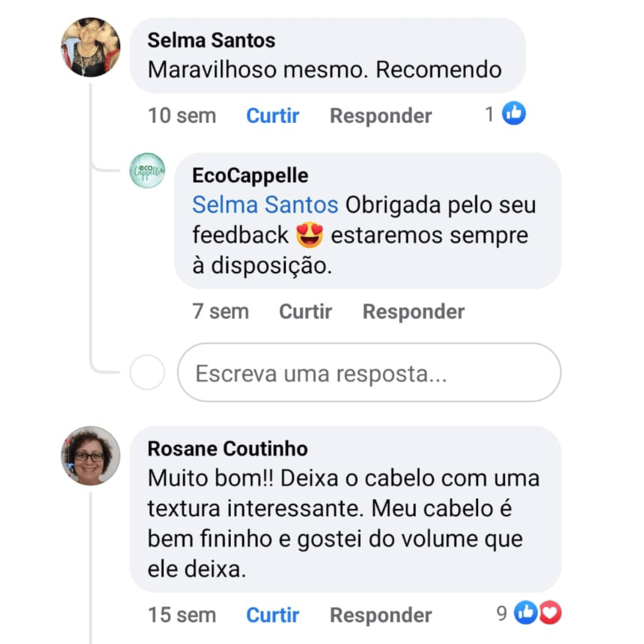Image resolution: width=644 pixels, height=644 pixels.
Task: Click heart-eyes emoji in EcoCappelle reply
Action: (309, 236)
